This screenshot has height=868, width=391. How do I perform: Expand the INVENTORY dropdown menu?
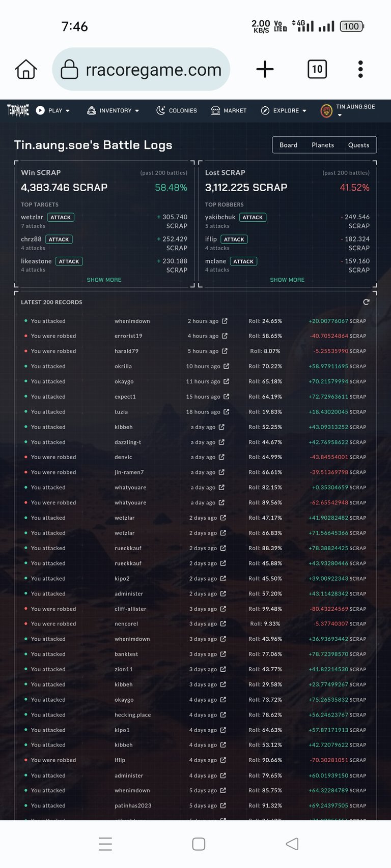click(x=113, y=110)
